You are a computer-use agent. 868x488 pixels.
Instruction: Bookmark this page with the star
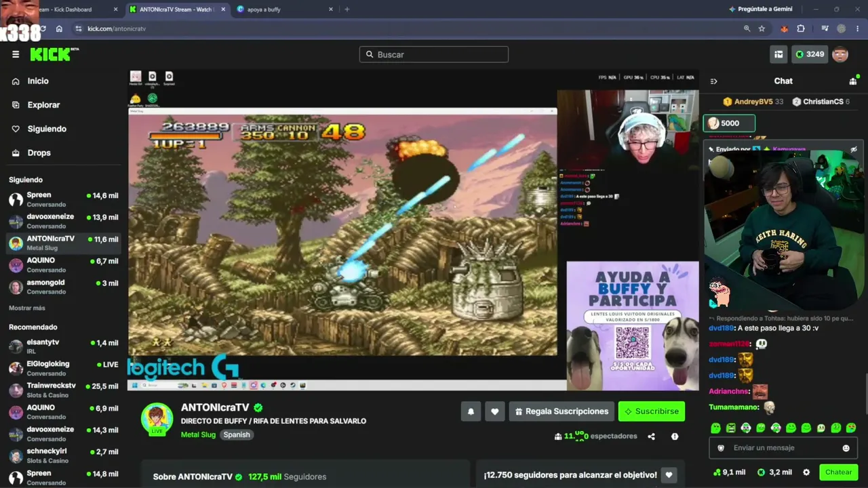pos(762,28)
